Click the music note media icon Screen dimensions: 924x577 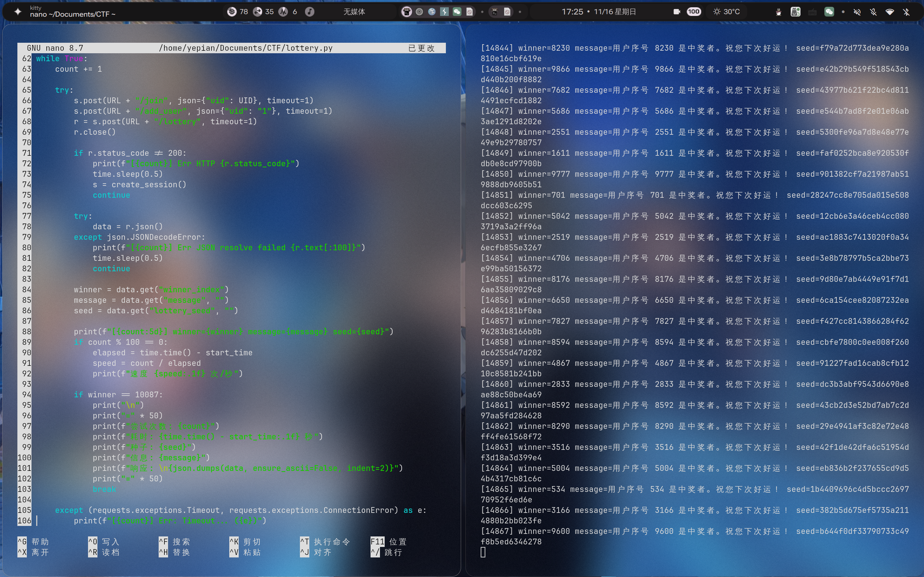(x=309, y=12)
